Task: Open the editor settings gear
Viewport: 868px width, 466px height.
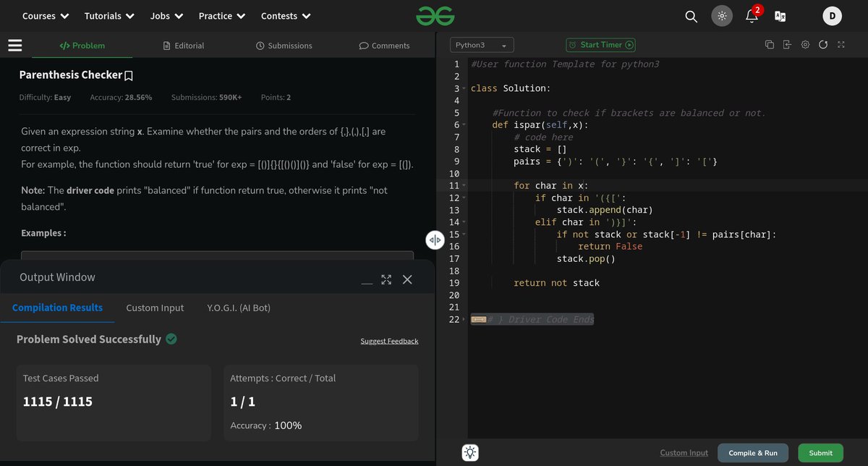Action: (805, 45)
